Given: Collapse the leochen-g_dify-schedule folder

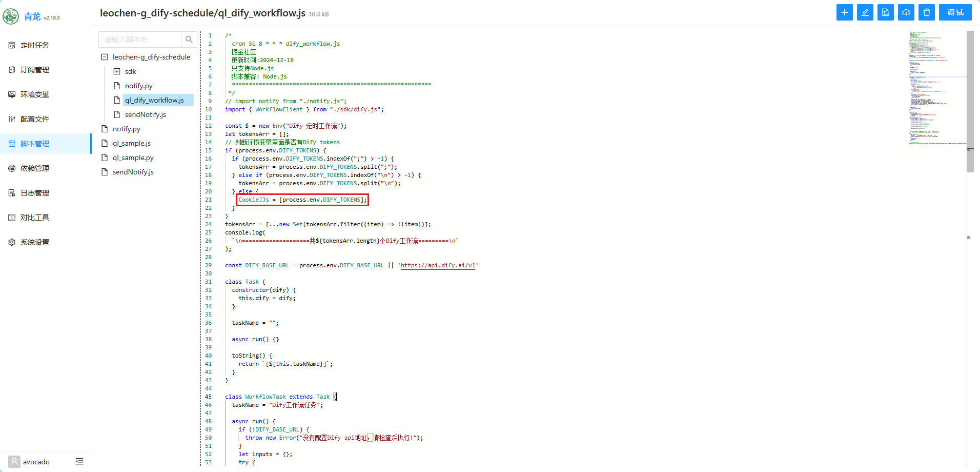Looking at the screenshot, I should pos(105,57).
